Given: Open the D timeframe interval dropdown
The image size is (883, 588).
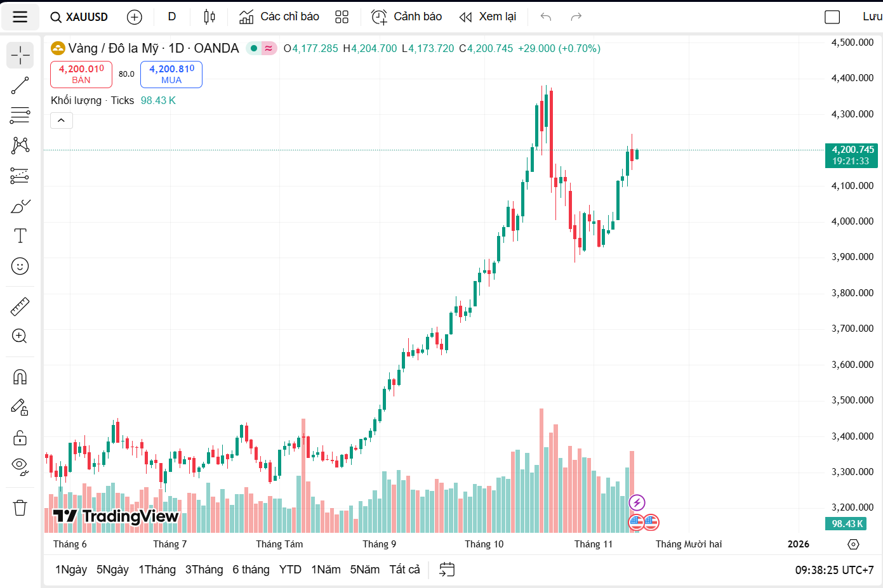Looking at the screenshot, I should pyautogui.click(x=171, y=16).
